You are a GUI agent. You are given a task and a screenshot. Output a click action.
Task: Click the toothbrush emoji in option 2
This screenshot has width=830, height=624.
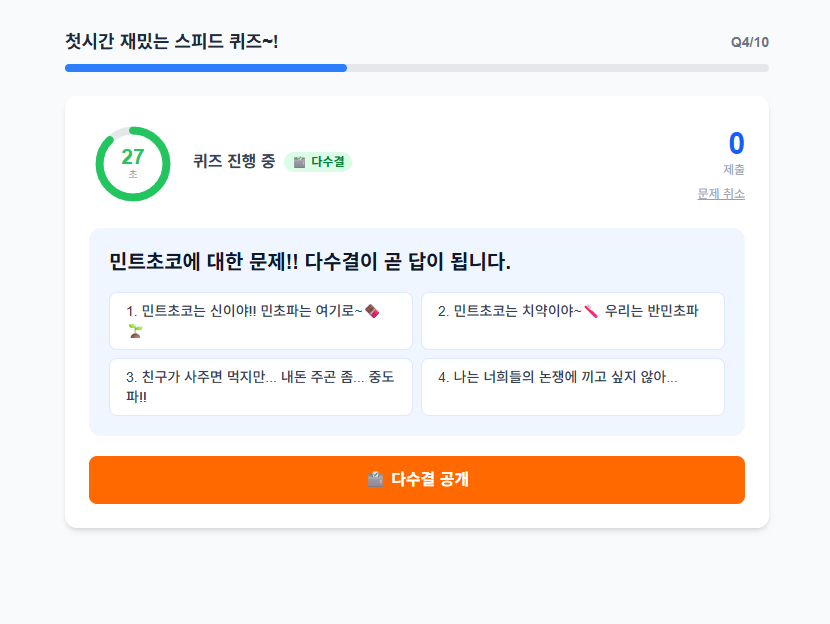click(x=591, y=311)
